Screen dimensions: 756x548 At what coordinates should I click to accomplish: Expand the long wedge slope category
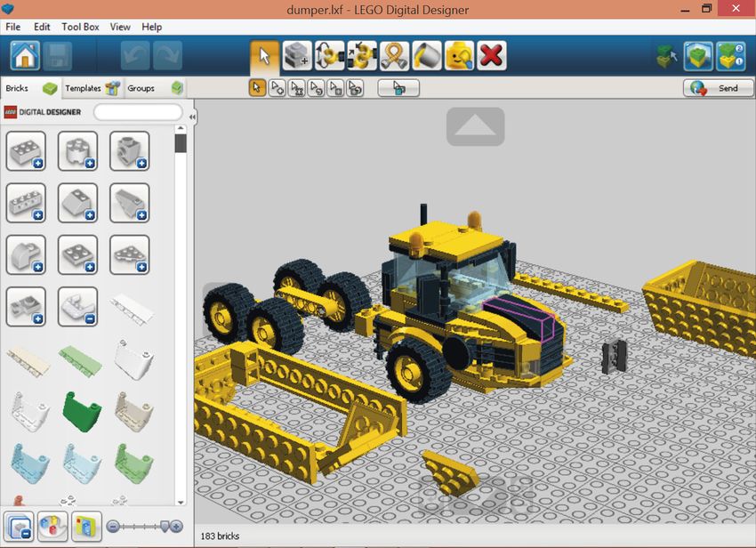(x=130, y=203)
